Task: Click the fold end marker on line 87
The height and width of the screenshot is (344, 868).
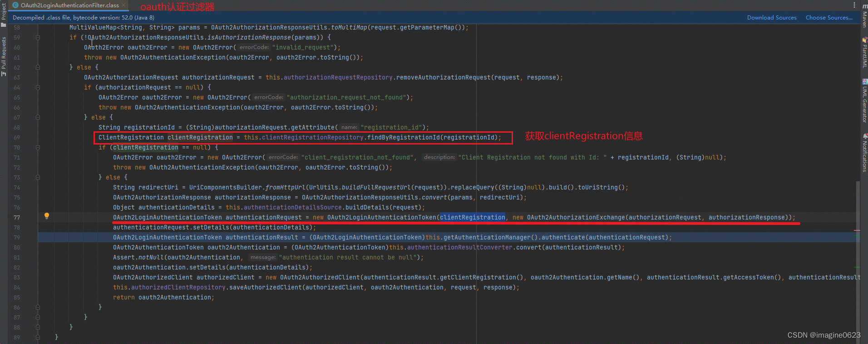Action: click(x=38, y=317)
